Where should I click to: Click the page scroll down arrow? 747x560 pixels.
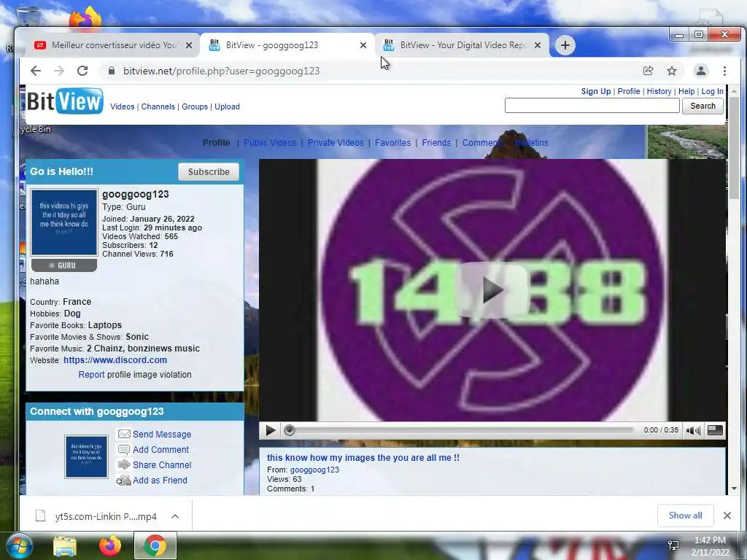tap(734, 489)
